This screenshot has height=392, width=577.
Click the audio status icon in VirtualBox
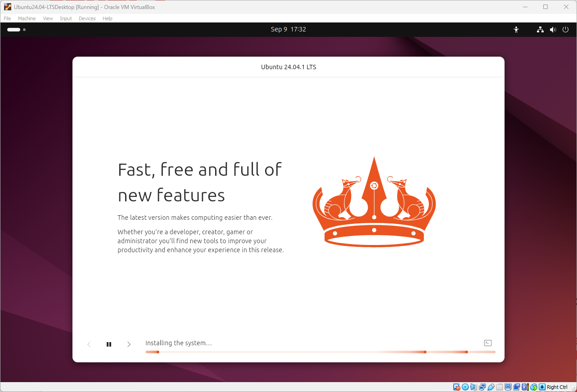pos(474,387)
